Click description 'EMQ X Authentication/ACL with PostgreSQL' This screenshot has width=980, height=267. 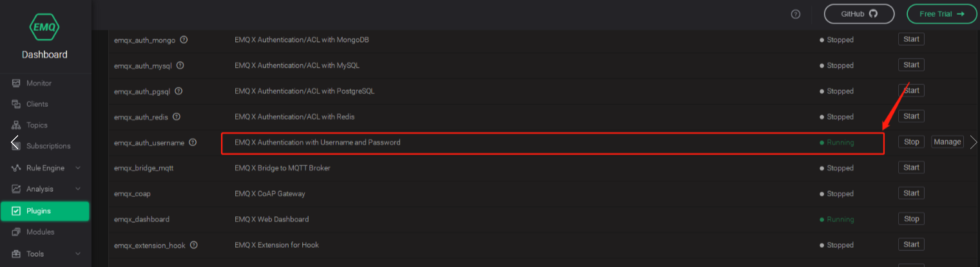click(x=305, y=91)
